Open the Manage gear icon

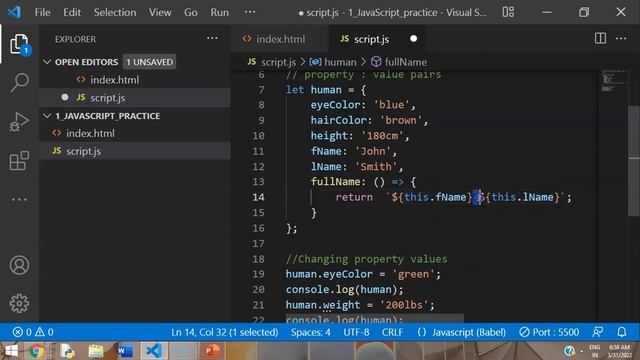19,303
